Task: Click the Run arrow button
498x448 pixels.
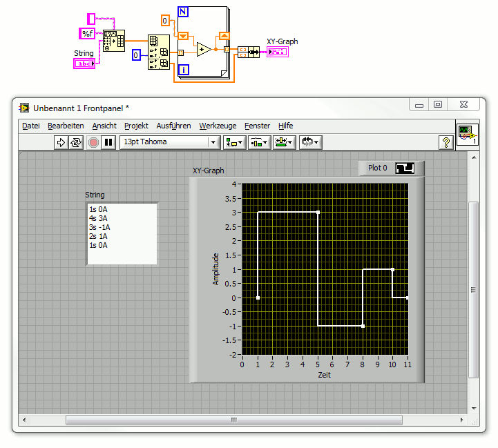Action: 60,142
